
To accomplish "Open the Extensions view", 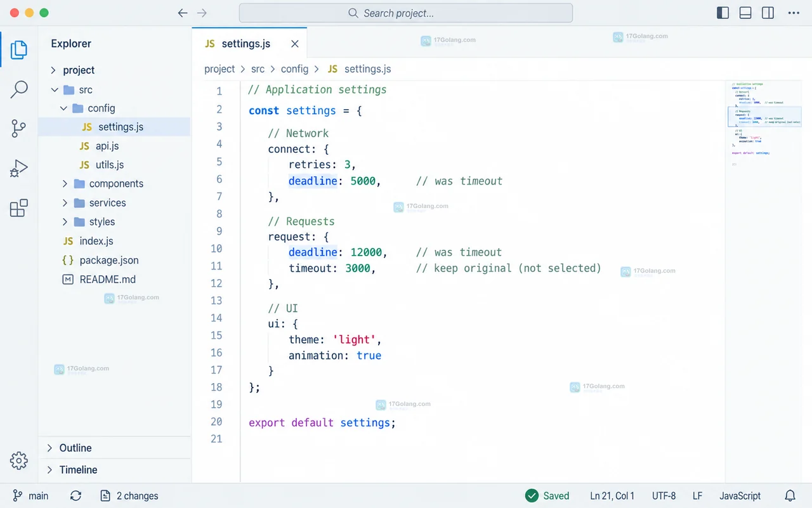I will click(x=19, y=208).
